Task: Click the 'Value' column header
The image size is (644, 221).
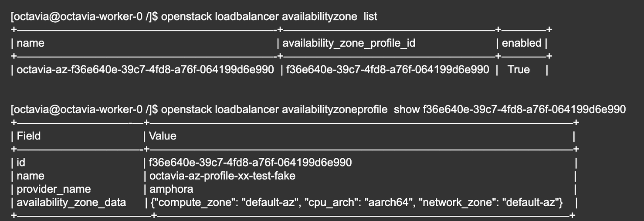Action: click(163, 136)
